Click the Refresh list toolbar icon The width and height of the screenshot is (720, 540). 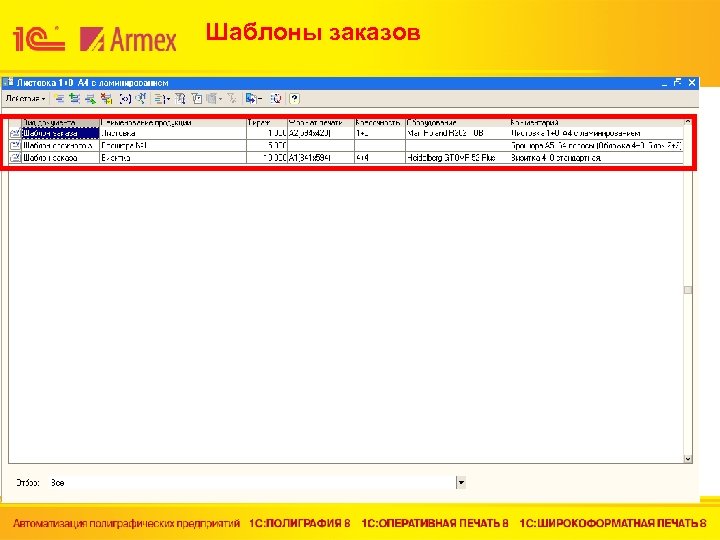click(276, 98)
